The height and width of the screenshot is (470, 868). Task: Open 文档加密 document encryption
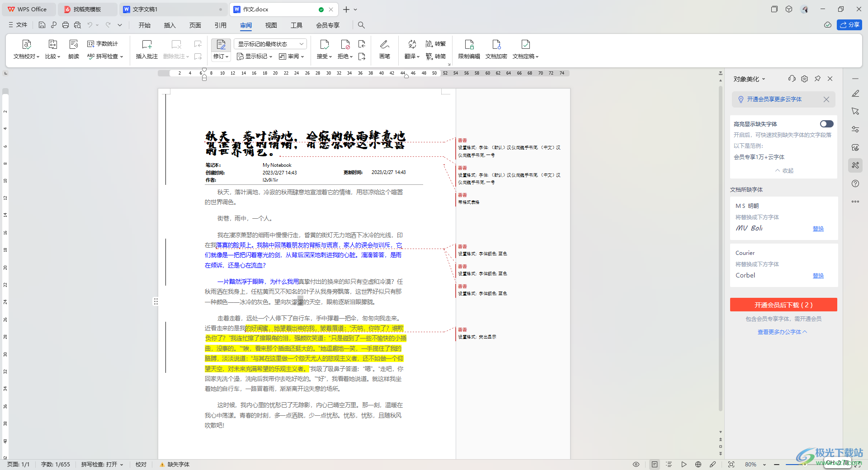(496, 49)
